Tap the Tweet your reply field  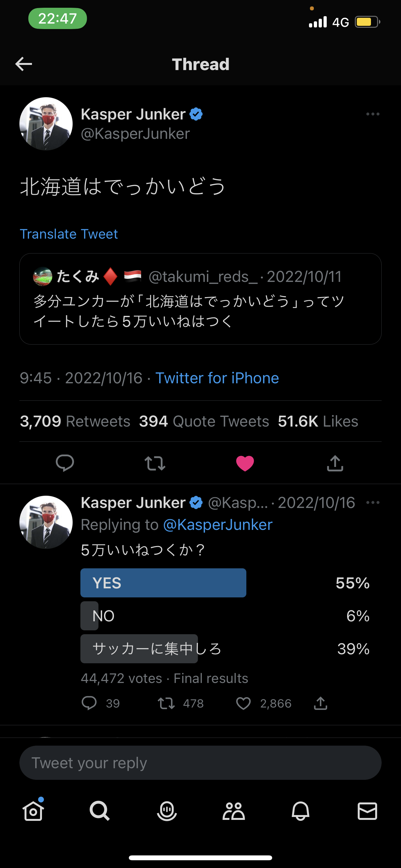[200, 763]
